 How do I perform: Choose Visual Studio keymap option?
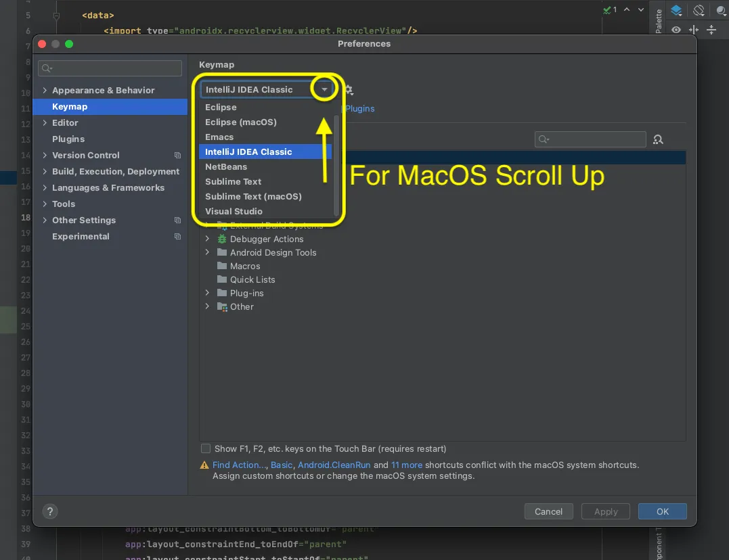click(265, 211)
